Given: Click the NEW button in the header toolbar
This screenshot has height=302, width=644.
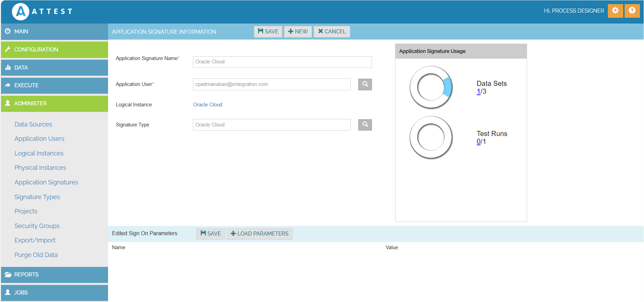Looking at the screenshot, I should (x=298, y=31).
